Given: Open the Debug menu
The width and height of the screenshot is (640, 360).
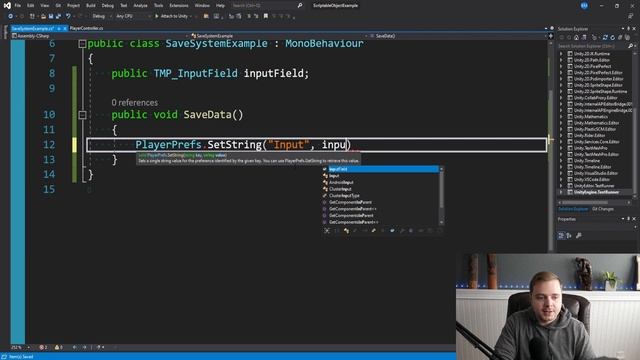Looking at the screenshot, I should click(108, 6).
